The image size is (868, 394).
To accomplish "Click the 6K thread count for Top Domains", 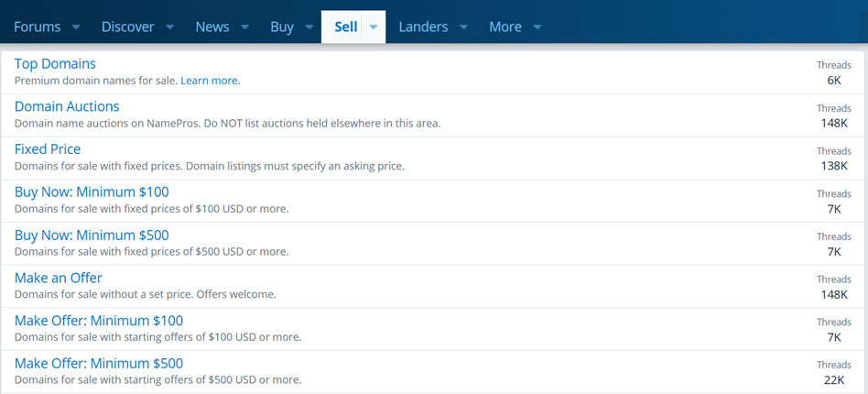I will point(834,81).
